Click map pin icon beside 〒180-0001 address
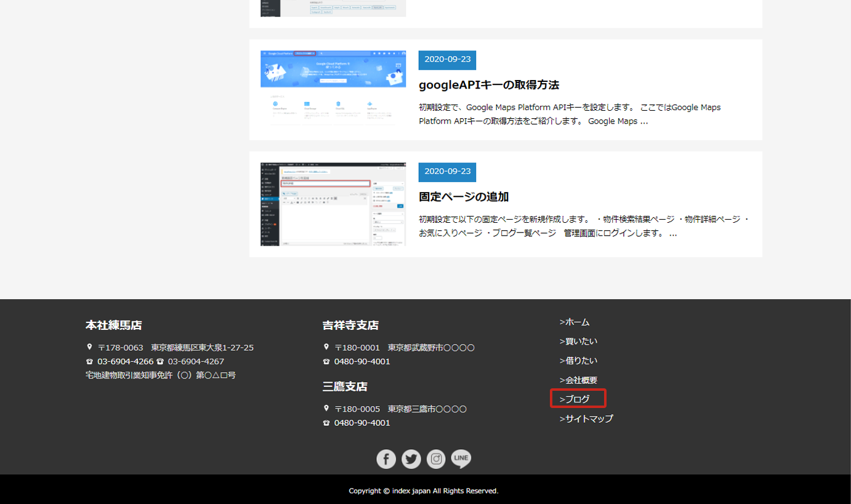Image resolution: width=851 pixels, height=504 pixels. (326, 347)
